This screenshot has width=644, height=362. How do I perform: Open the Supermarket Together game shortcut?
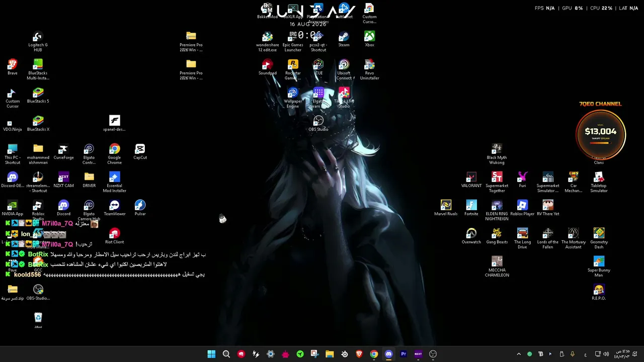tap(497, 183)
